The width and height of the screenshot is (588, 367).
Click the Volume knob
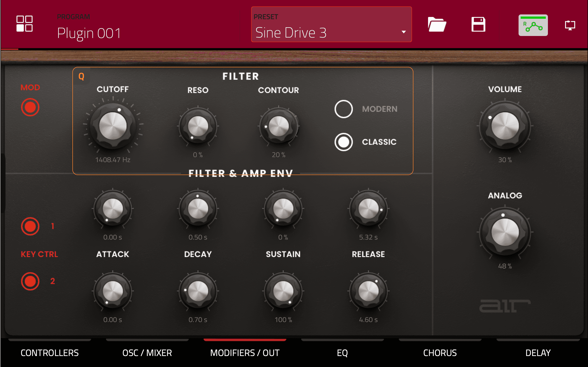(505, 126)
